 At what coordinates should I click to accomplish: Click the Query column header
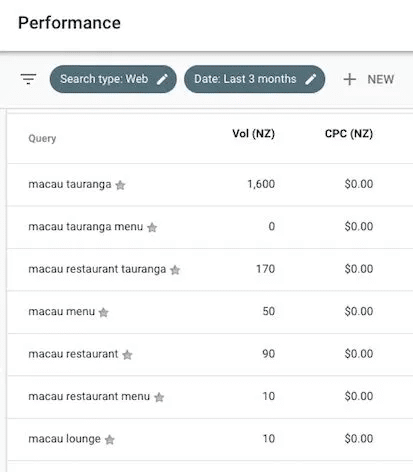coord(42,138)
